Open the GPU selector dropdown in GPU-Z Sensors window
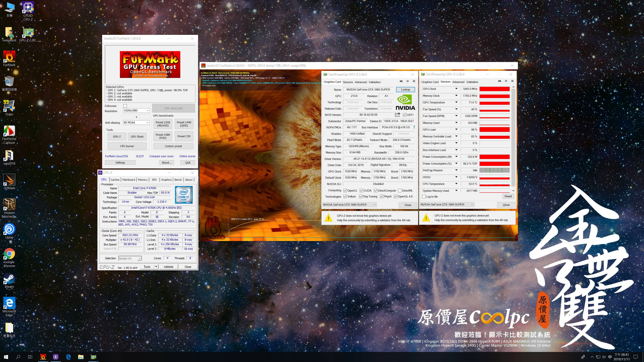Image resolution: width=644 pixels, height=362 pixels. [x=447, y=204]
